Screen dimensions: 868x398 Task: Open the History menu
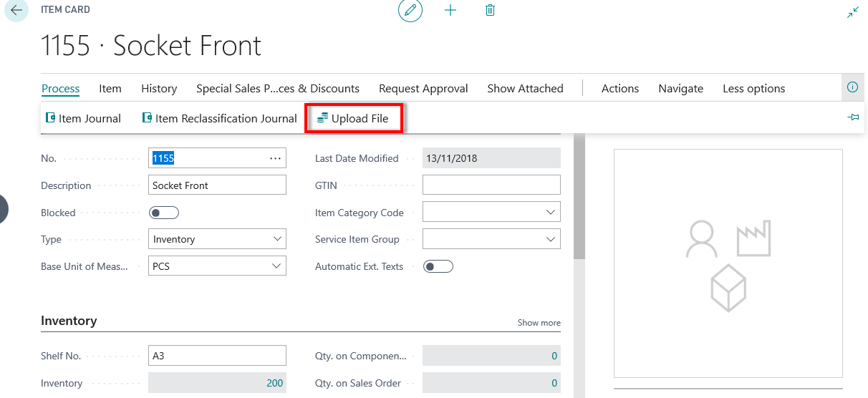[x=159, y=89]
